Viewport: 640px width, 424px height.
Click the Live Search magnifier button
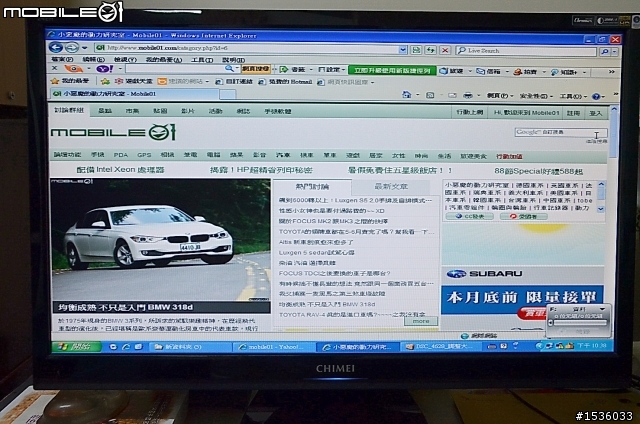pos(604,52)
